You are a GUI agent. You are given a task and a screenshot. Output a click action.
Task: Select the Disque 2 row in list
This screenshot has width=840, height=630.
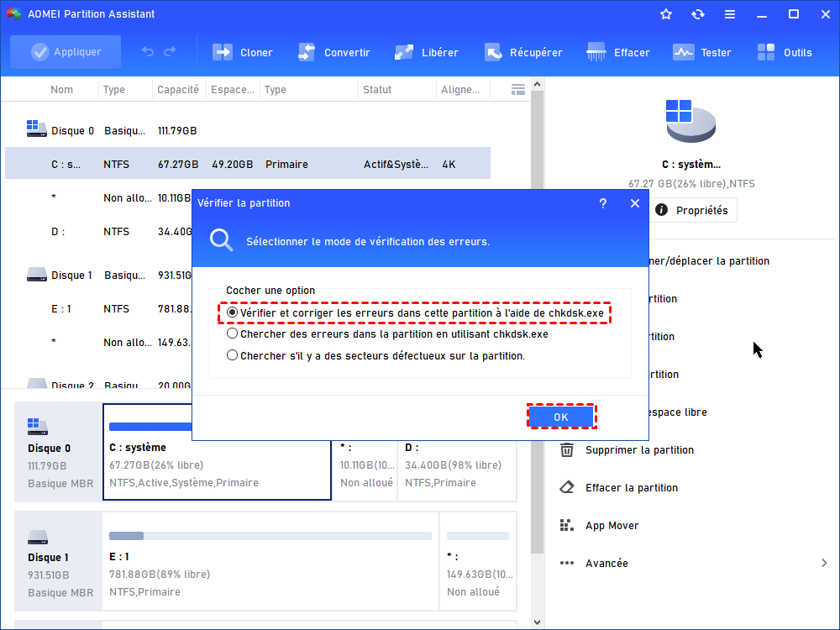click(x=98, y=383)
